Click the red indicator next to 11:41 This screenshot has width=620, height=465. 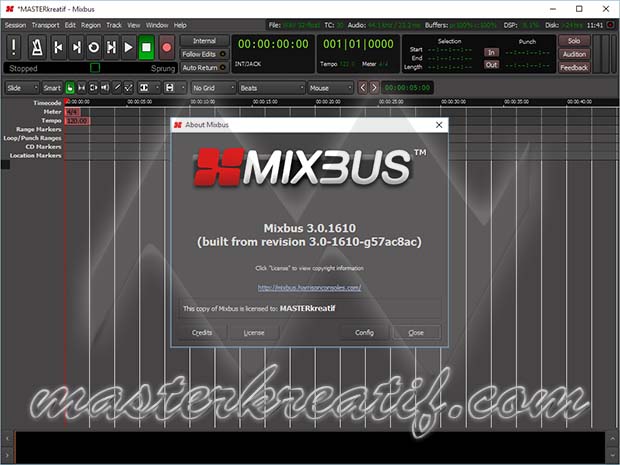(x=611, y=25)
